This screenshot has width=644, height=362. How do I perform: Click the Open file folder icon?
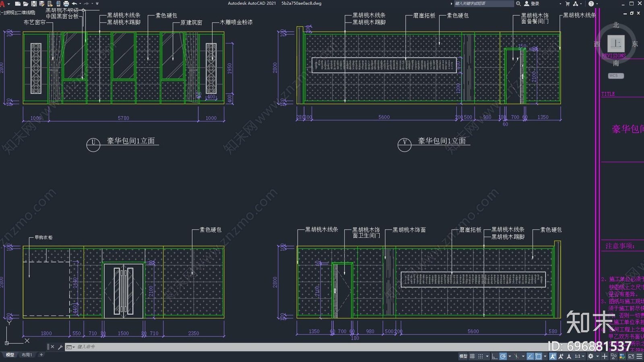point(26,4)
